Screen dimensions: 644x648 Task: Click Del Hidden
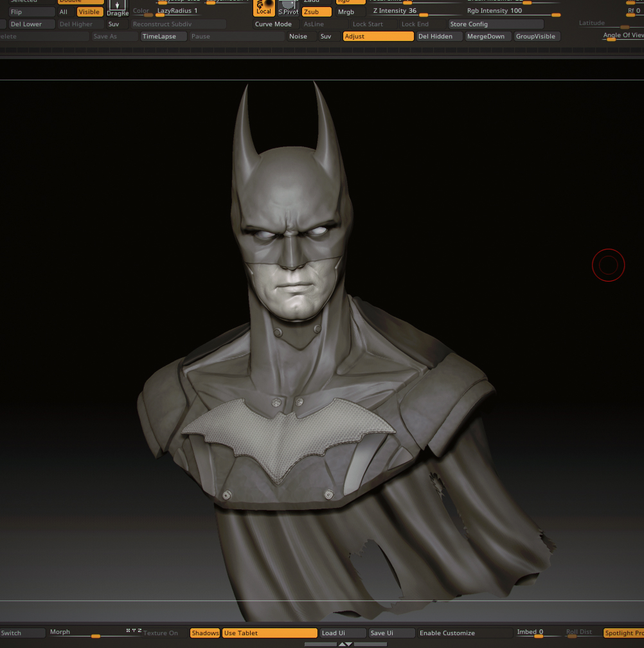(x=439, y=37)
